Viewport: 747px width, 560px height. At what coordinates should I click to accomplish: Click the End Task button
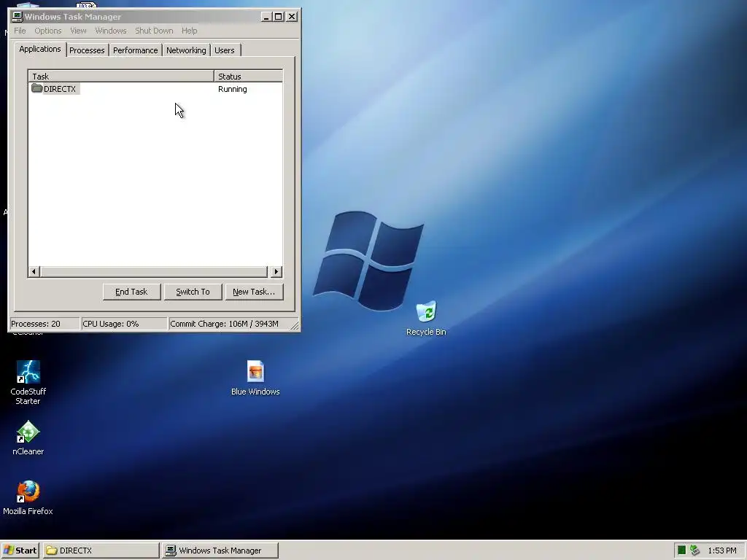(131, 292)
